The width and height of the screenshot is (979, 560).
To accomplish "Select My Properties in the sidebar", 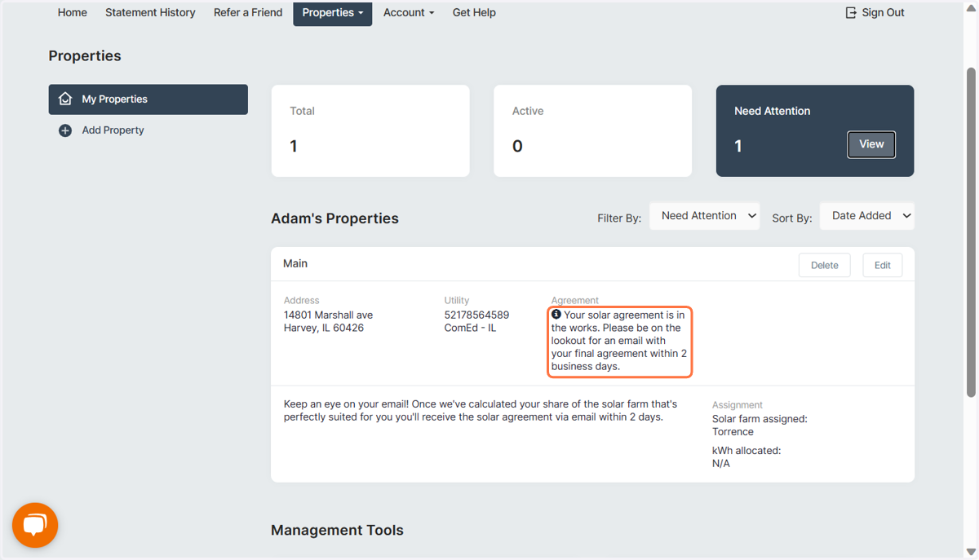I will [x=148, y=99].
